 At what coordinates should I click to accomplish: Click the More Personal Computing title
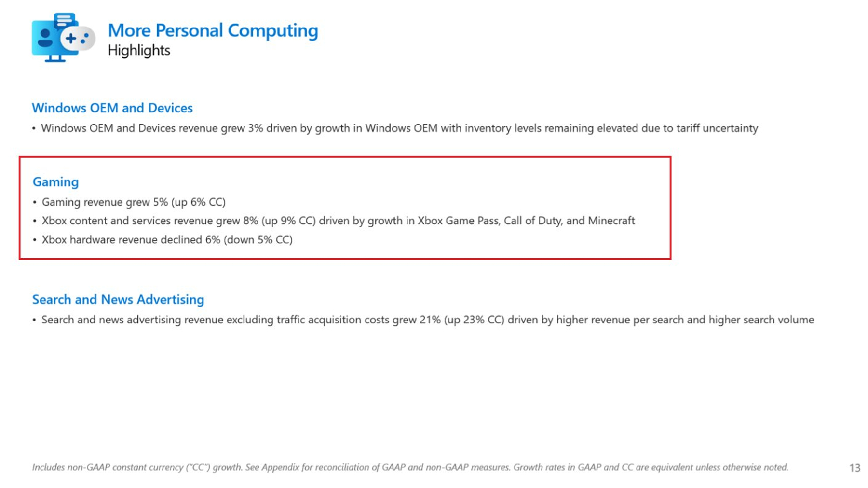pos(213,30)
